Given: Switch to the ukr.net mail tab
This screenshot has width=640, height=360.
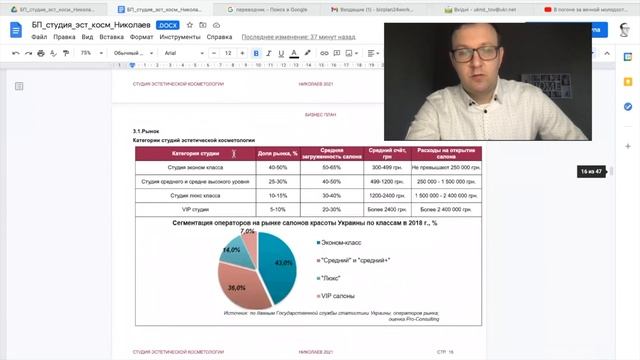Looking at the screenshot, I should click(x=481, y=9).
